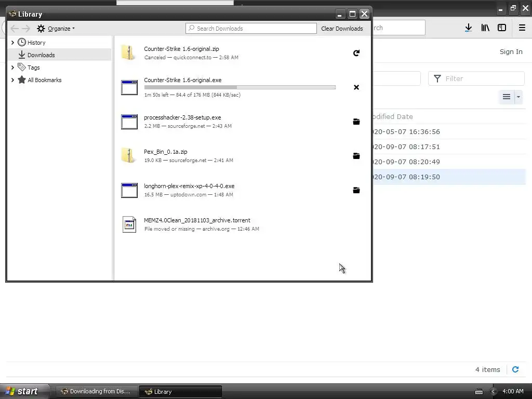Expand hidden tray icons arrow
Screen dimensions: 532x399
pos(494,392)
